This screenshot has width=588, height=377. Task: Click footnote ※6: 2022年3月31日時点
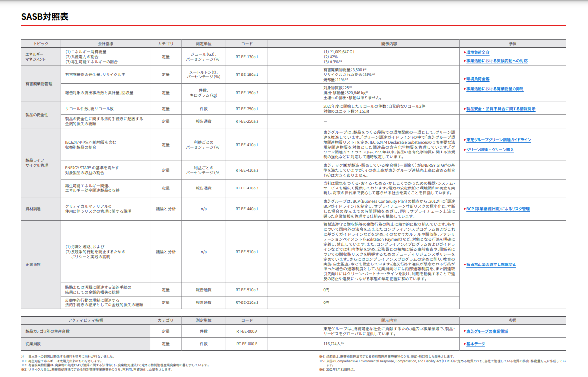337,369
